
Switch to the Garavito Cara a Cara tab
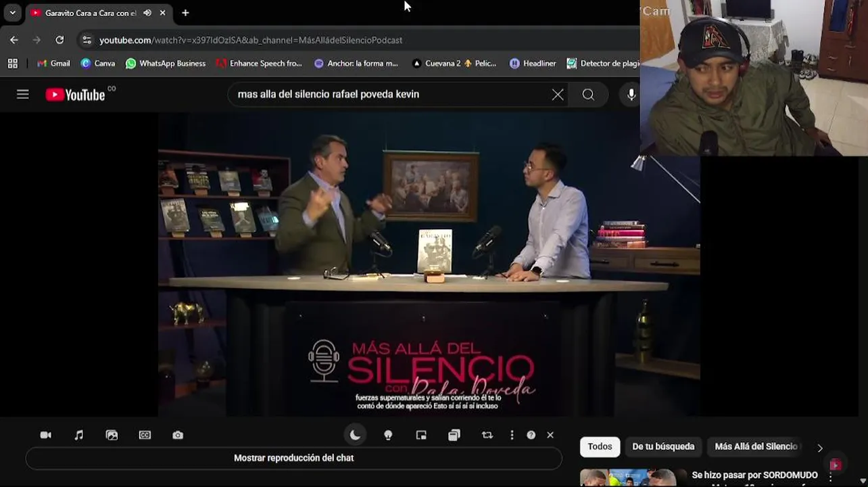91,13
